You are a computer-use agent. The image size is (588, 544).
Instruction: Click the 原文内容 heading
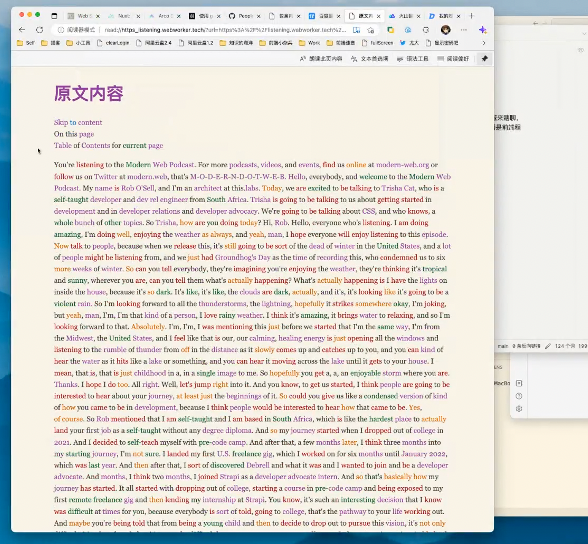(x=88, y=93)
